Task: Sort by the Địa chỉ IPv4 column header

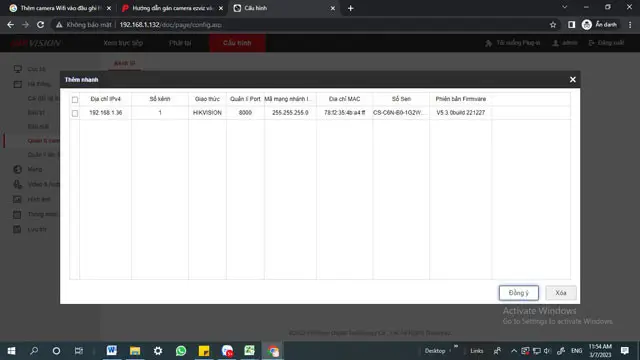Action: [105, 99]
